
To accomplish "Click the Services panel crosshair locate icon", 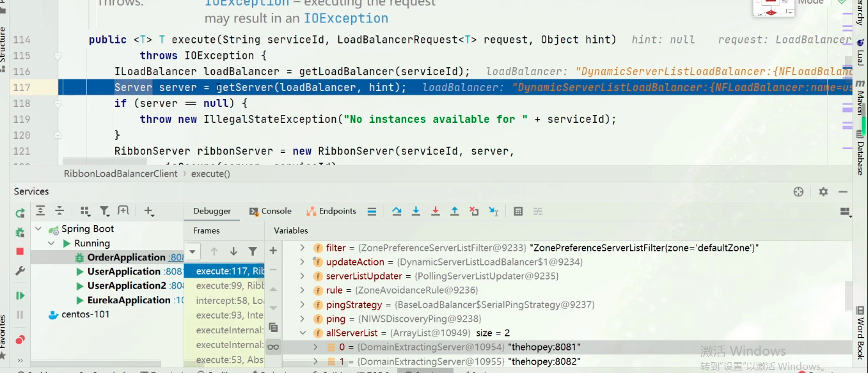I will point(798,191).
